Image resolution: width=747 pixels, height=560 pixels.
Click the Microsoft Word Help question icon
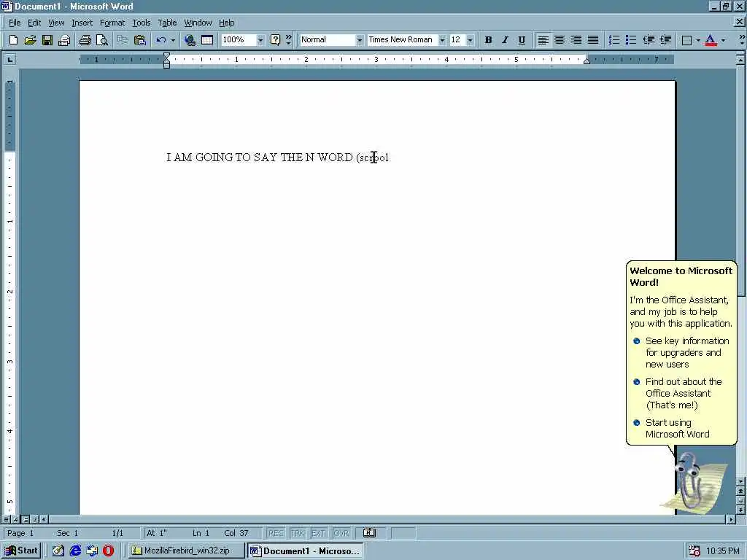275,40
